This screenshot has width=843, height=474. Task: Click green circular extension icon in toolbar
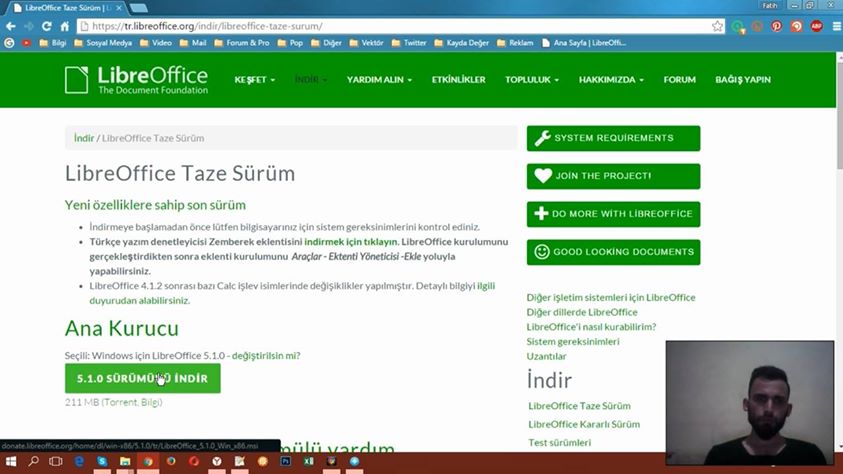coord(738,26)
